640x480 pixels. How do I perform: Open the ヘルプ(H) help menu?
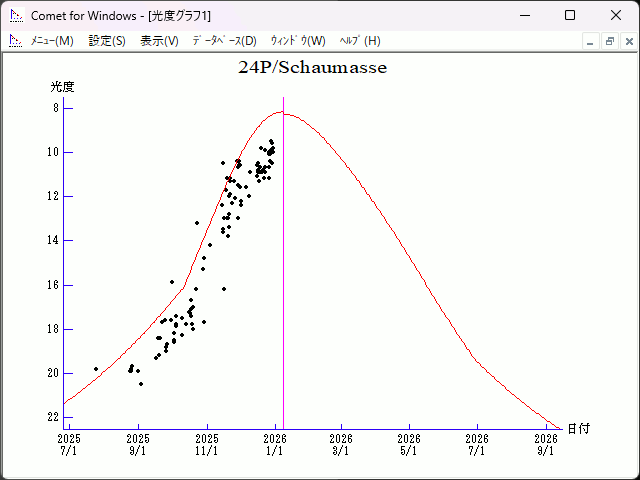[360, 41]
